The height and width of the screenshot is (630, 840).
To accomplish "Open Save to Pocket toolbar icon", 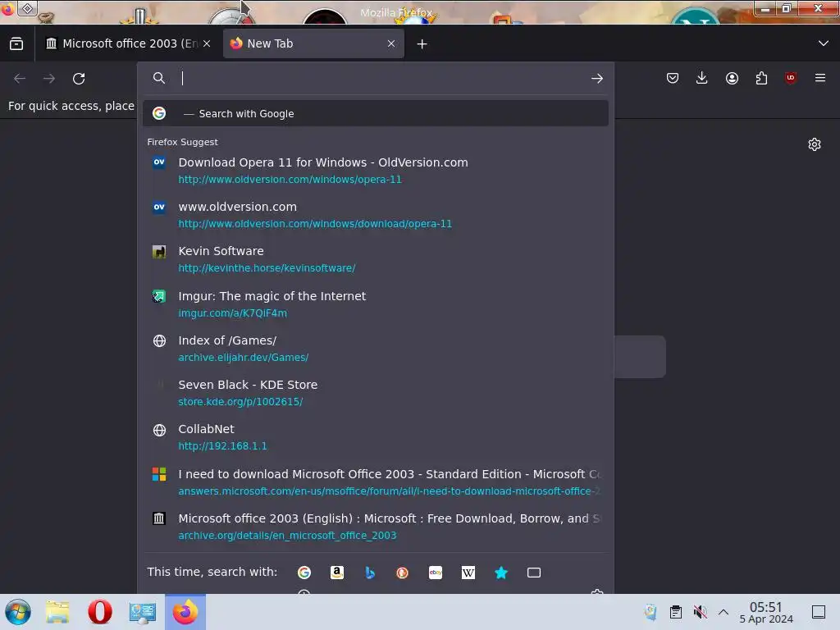I will click(673, 79).
